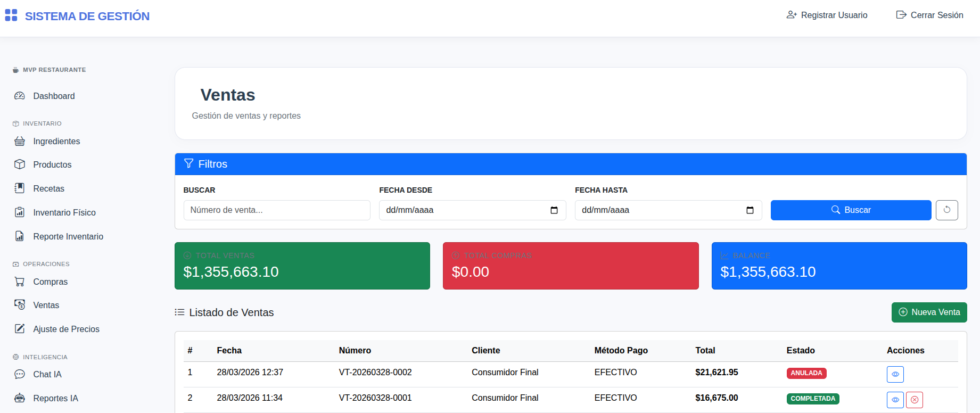The height and width of the screenshot is (413, 980).
Task: Click the green Total Ventas card
Action: [302, 266]
